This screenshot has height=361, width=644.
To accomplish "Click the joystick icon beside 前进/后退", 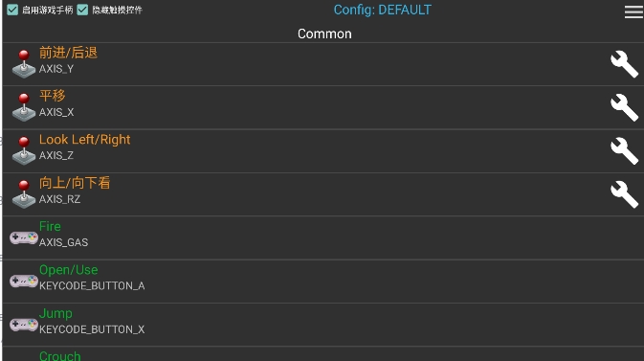I will [x=24, y=64].
